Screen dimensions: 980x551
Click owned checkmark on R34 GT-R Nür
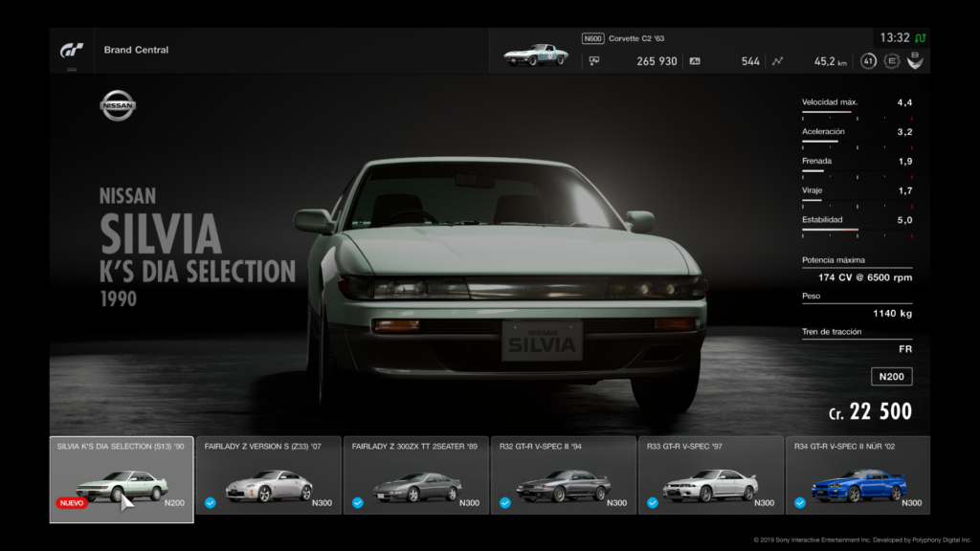800,503
